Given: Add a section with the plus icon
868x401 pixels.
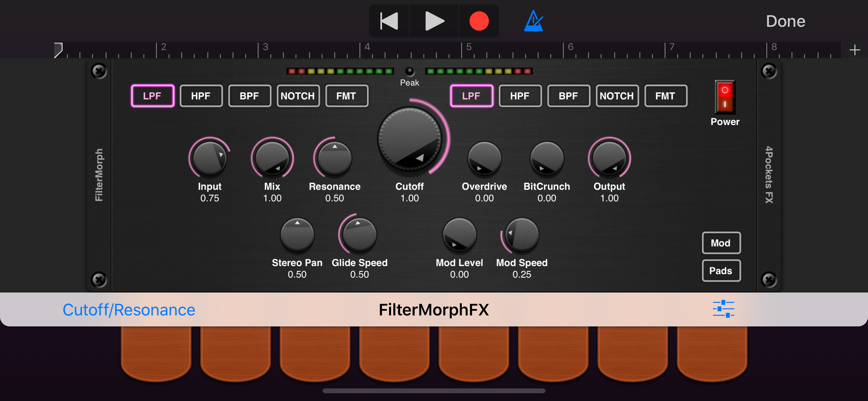Looking at the screenshot, I should [x=854, y=50].
